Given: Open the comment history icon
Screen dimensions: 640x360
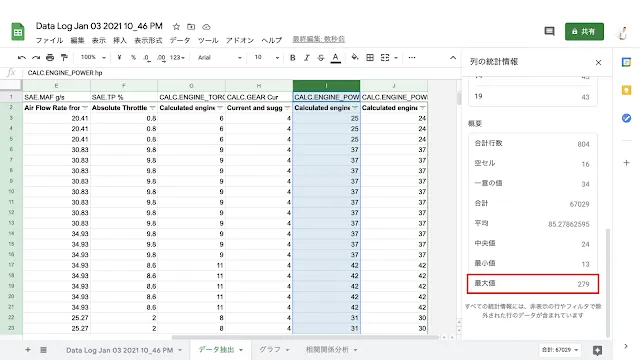Looking at the screenshot, I should pyautogui.click(x=549, y=31).
